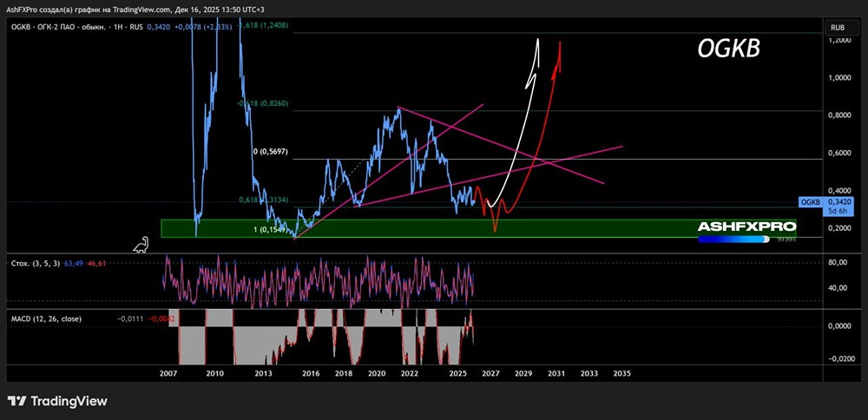Image resolution: width=868 pixels, height=420 pixels.
Task: Click the 2007 time axis marker
Action: coord(168,373)
